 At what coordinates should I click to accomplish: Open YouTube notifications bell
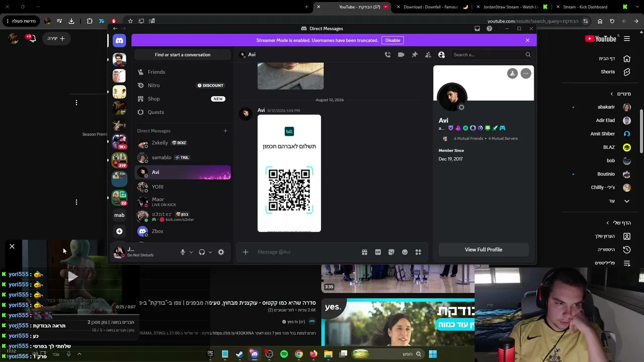point(32,39)
